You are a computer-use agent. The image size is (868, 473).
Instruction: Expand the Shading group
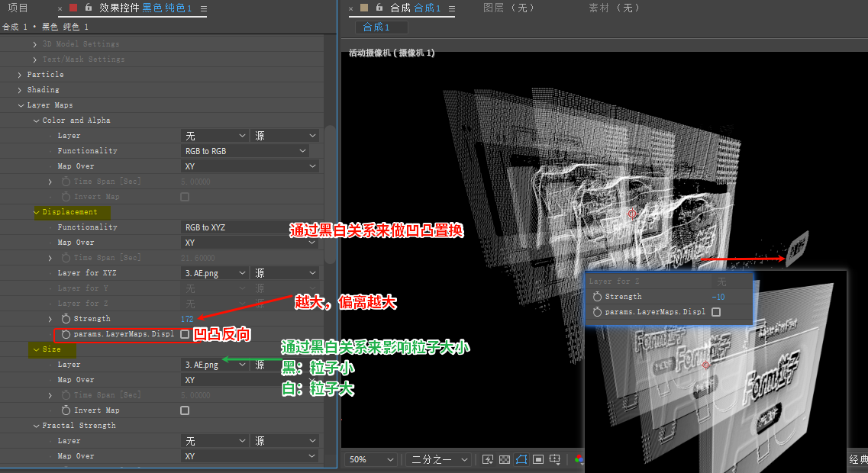click(19, 89)
